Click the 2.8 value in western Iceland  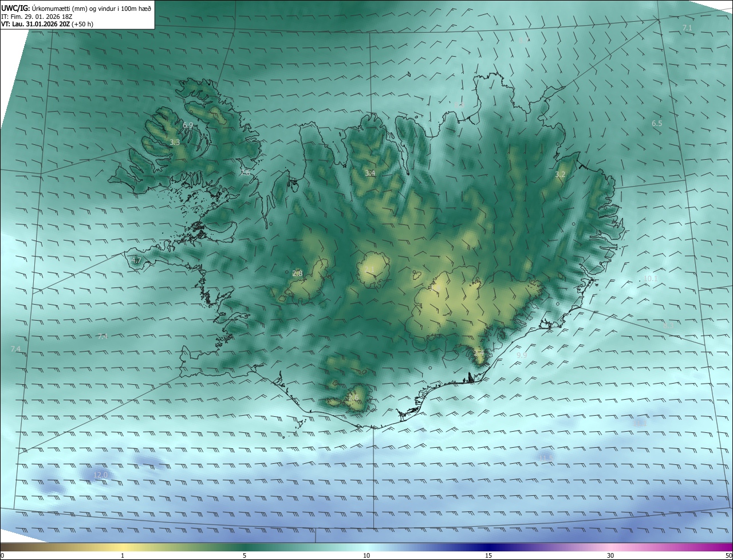pos(297,274)
